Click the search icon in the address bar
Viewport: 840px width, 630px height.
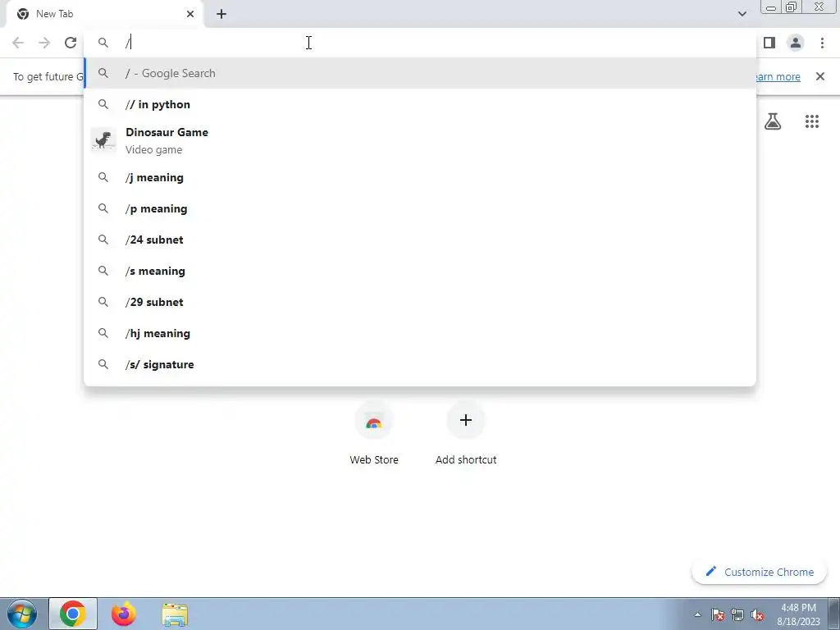(x=103, y=43)
